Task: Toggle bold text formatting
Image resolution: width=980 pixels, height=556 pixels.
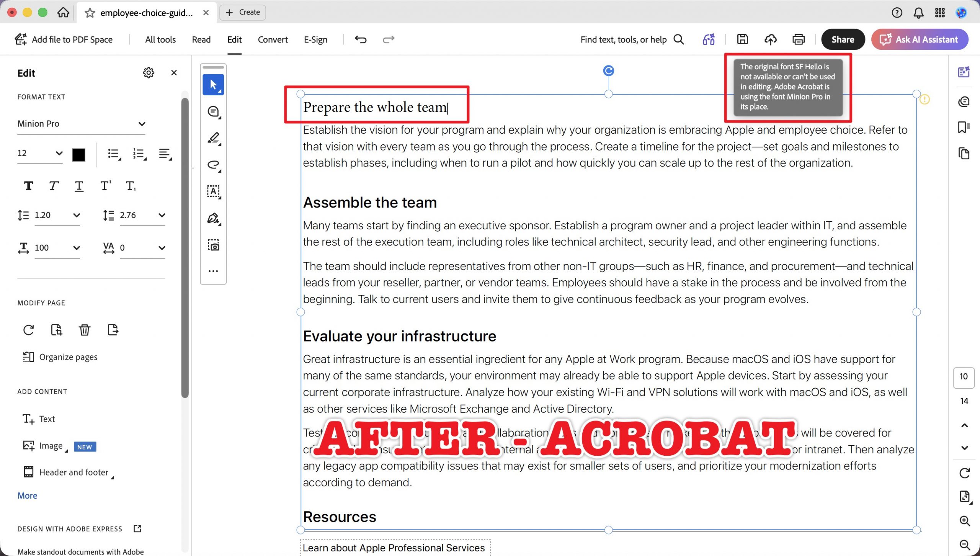Action: [x=28, y=186]
